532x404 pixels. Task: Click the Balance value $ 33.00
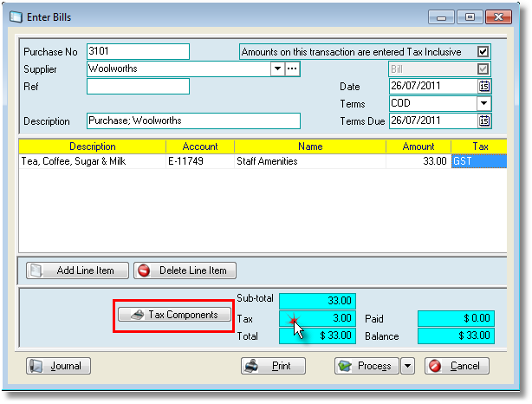456,336
